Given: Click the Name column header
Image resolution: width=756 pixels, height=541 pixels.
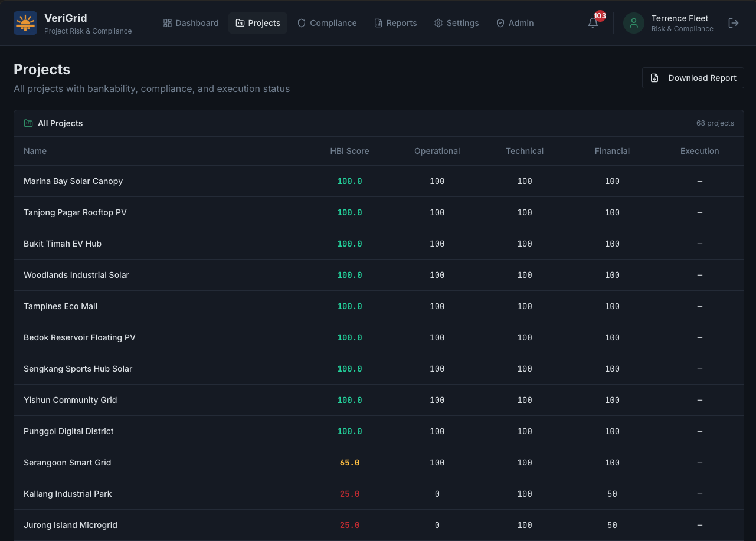Looking at the screenshot, I should [x=35, y=151].
